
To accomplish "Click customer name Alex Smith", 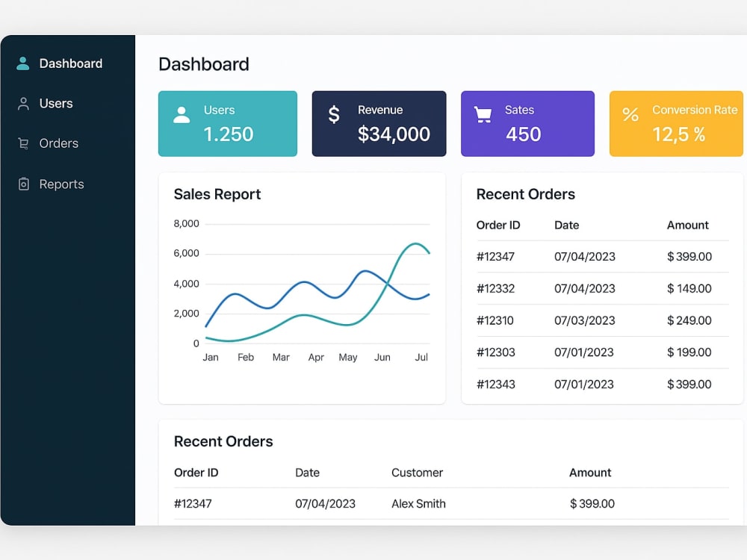I will pos(418,504).
